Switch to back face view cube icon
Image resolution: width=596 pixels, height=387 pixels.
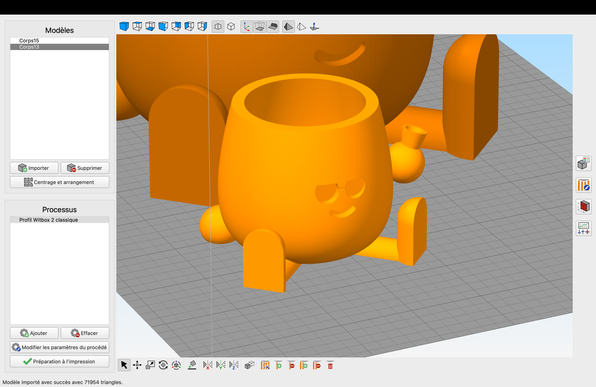pyautogui.click(x=176, y=26)
